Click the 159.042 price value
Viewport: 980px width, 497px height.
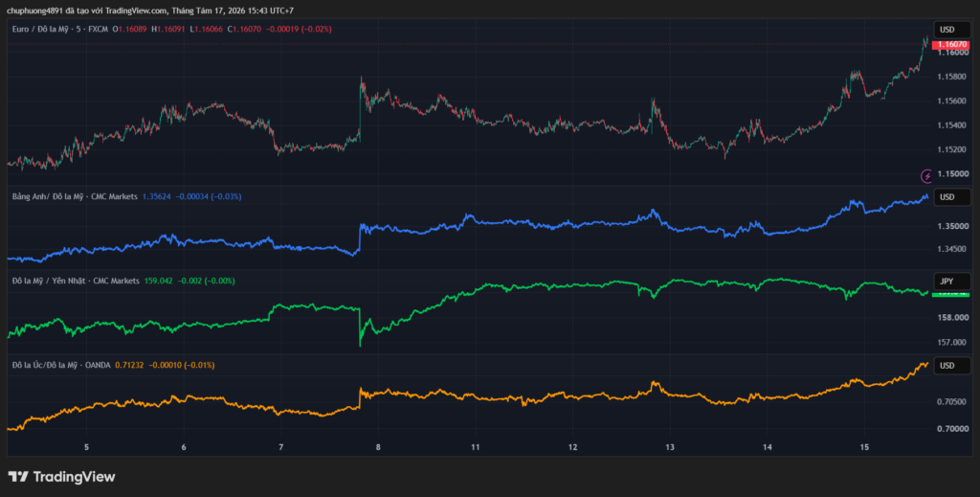coord(159,281)
